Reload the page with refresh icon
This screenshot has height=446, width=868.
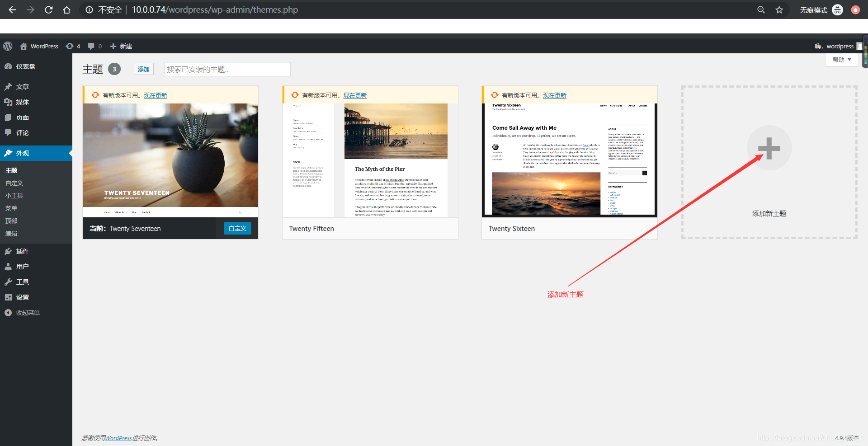click(x=48, y=9)
